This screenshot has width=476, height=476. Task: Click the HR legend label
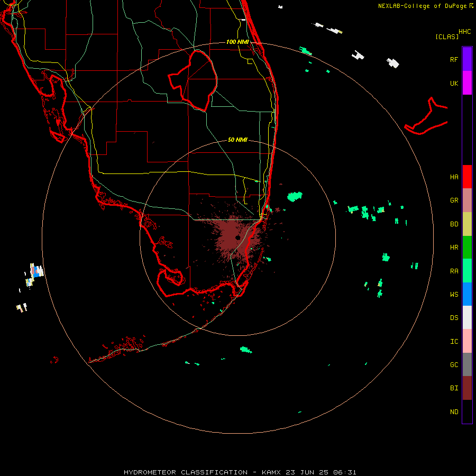click(x=454, y=248)
